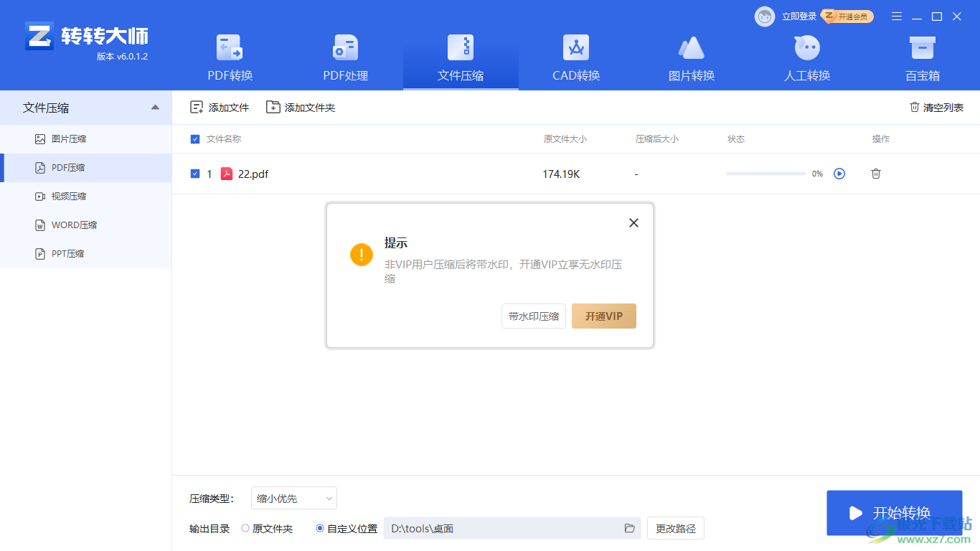Select WORD压缩 in sidebar
The image size is (980, 551).
pyautogui.click(x=86, y=225)
